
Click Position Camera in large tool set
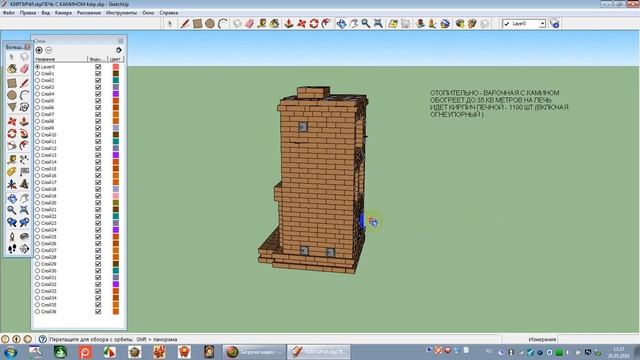click(12, 236)
